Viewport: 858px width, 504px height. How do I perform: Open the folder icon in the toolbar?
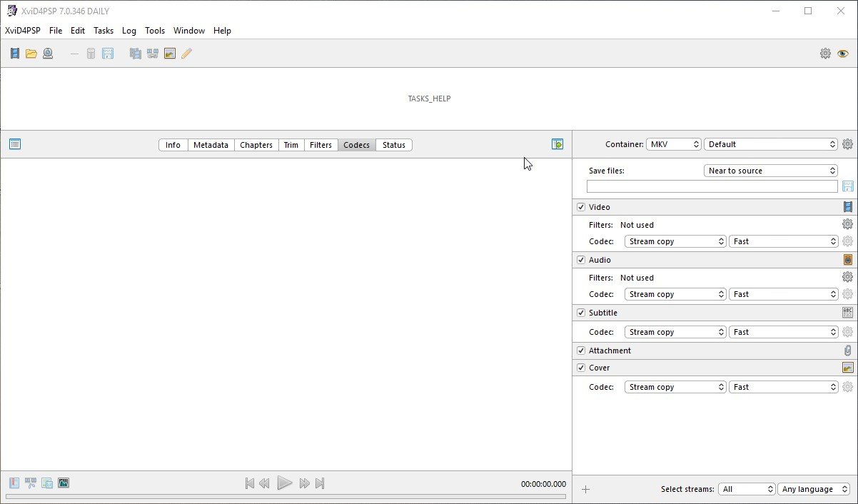(31, 54)
